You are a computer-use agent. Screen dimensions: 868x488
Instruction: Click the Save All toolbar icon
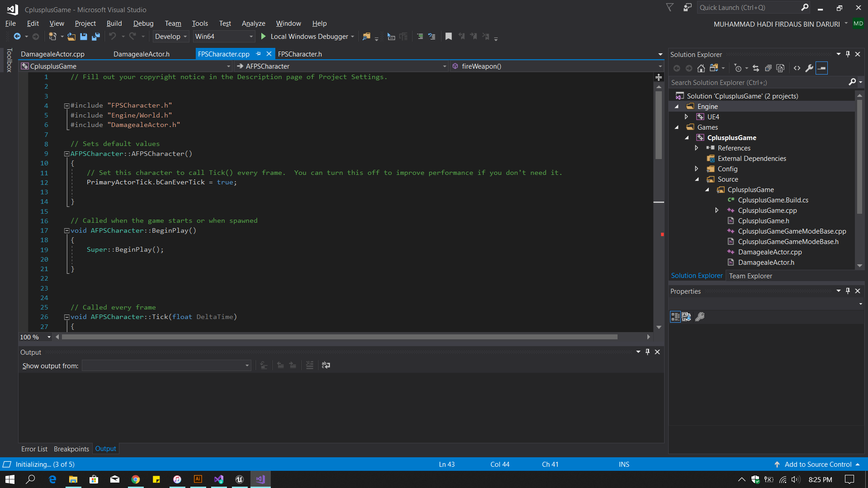coord(96,37)
